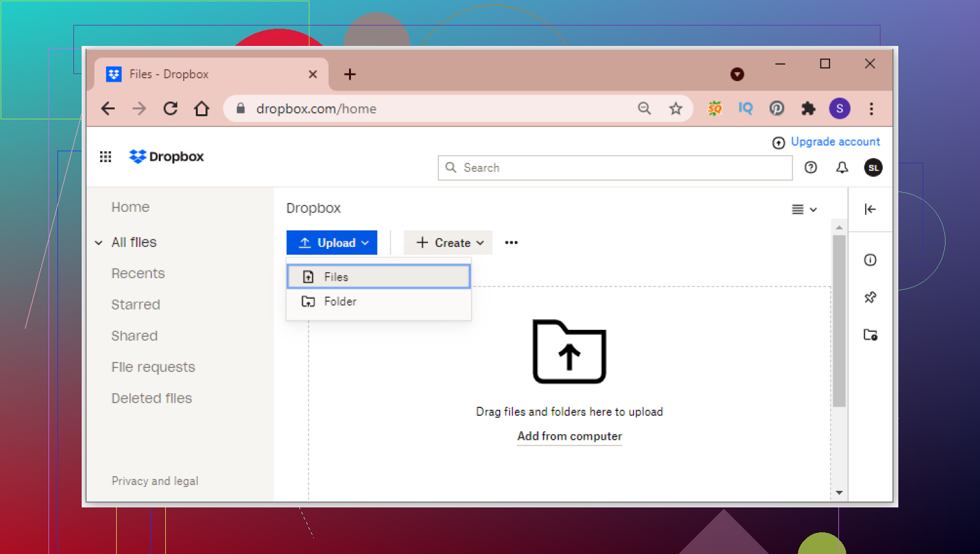Collapse the right details sidebar
Viewport: 980px width, 554px height.
point(870,209)
